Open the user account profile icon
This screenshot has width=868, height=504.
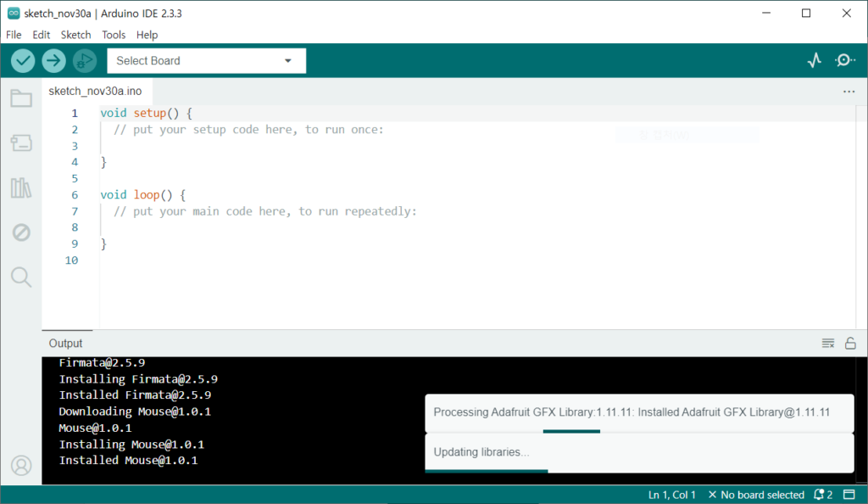click(x=21, y=466)
